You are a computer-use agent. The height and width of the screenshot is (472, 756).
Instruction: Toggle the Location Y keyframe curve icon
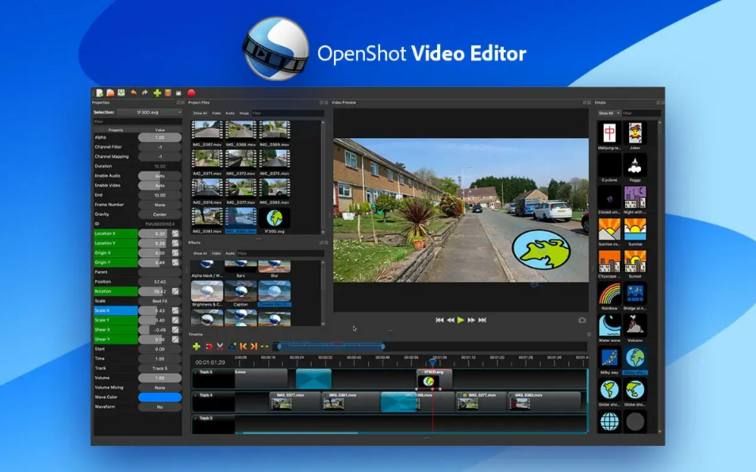point(176,243)
